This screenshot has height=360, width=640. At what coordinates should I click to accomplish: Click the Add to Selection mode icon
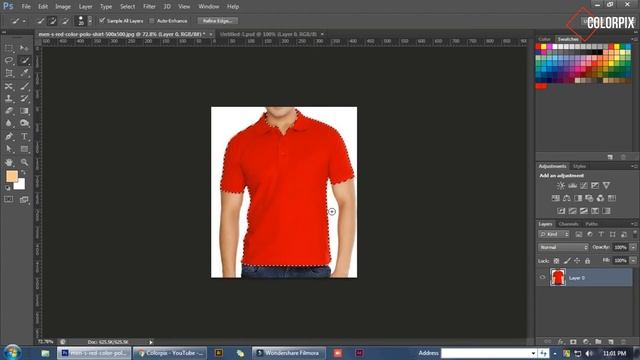(53, 21)
